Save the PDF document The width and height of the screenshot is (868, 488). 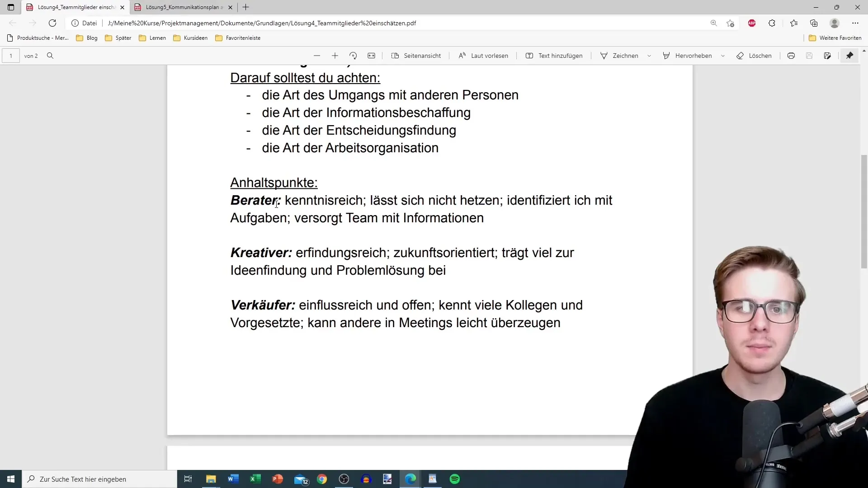click(x=809, y=56)
